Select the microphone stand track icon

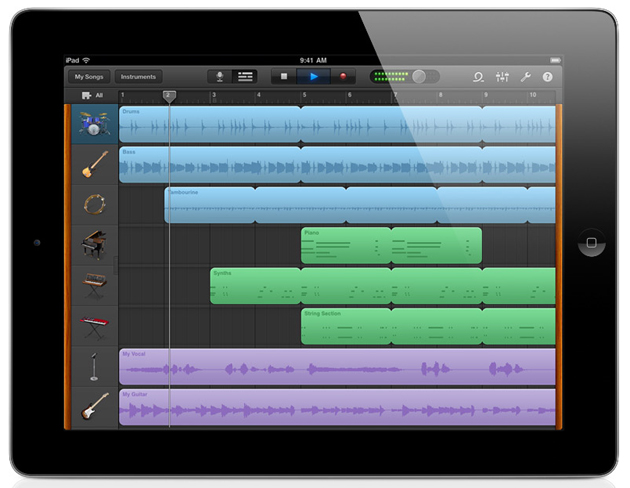94,367
